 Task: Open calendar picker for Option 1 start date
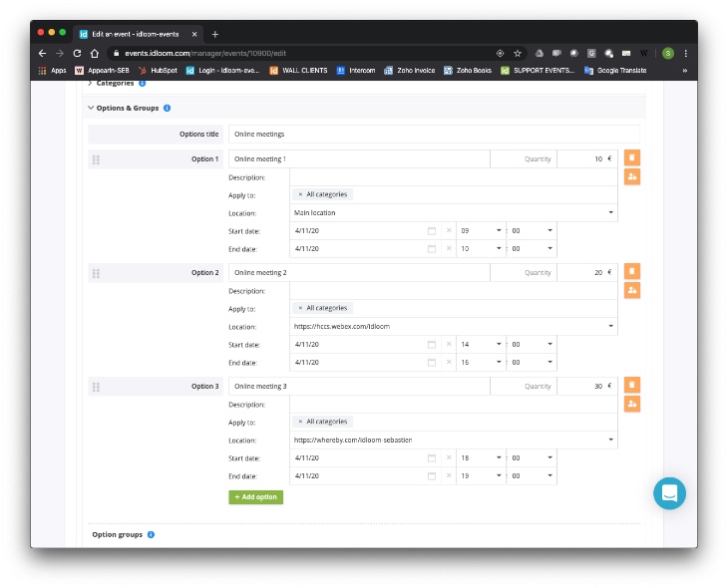432,230
